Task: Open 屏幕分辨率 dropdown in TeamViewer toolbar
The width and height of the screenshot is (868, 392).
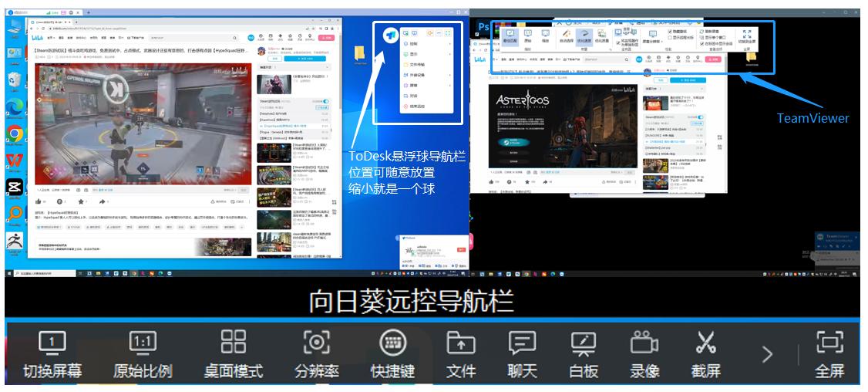Action: (653, 37)
